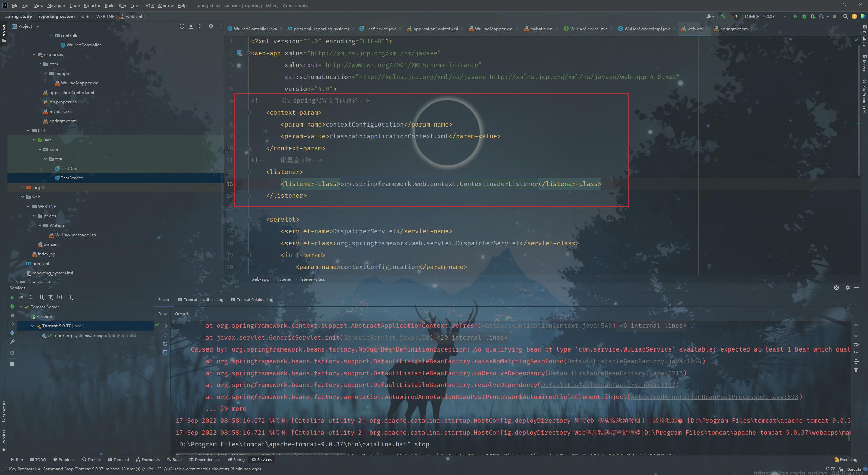The image size is (868, 475).
Task: Click the Build project hammer icon
Action: coord(723,16)
